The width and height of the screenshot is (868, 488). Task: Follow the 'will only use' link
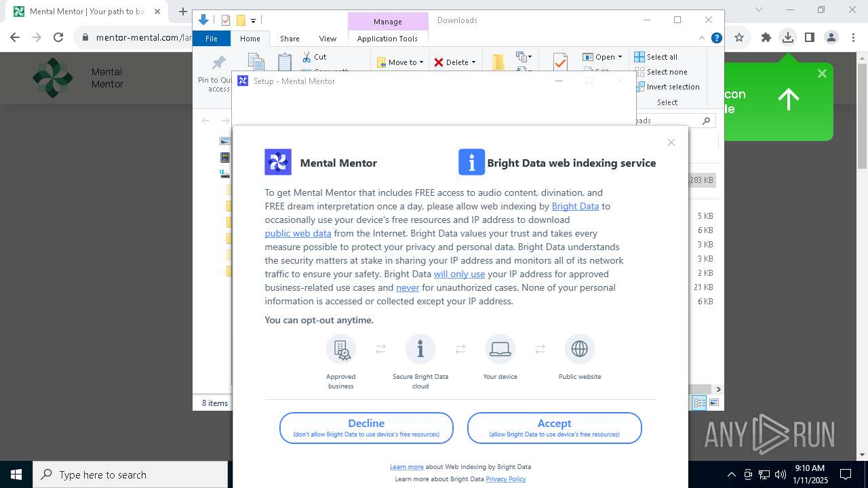click(x=459, y=274)
